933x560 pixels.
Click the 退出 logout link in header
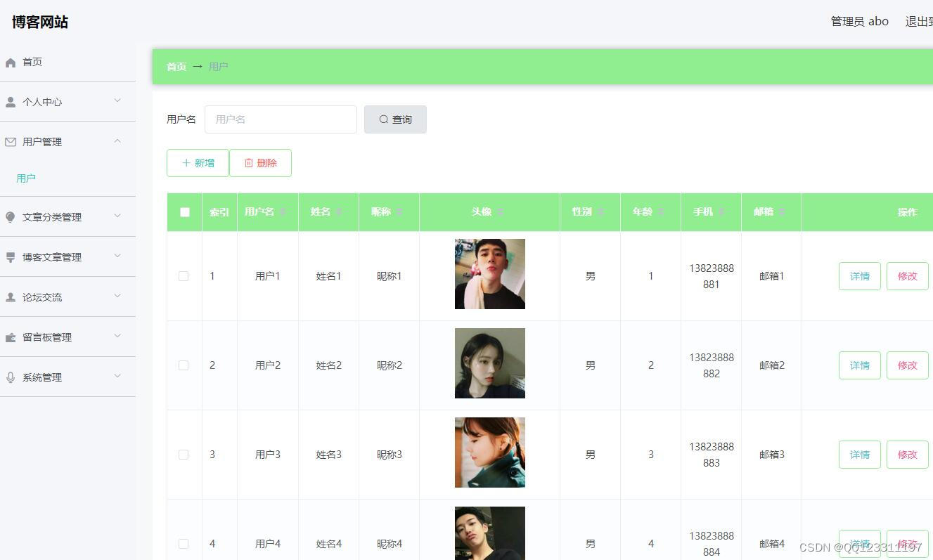coord(920,22)
